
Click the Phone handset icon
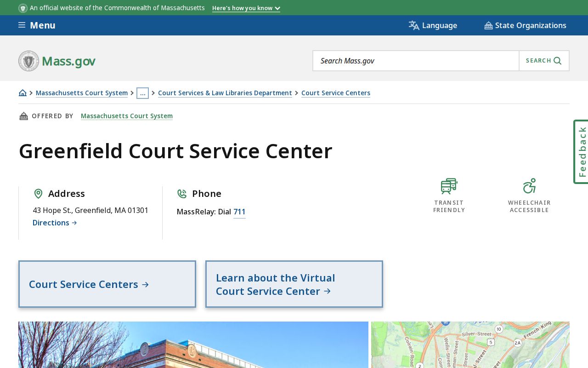point(182,194)
